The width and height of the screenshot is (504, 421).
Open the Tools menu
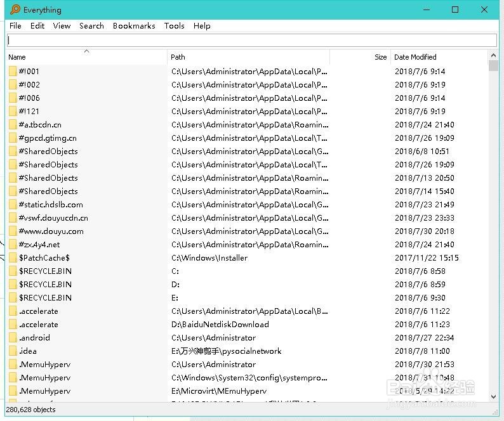point(174,26)
